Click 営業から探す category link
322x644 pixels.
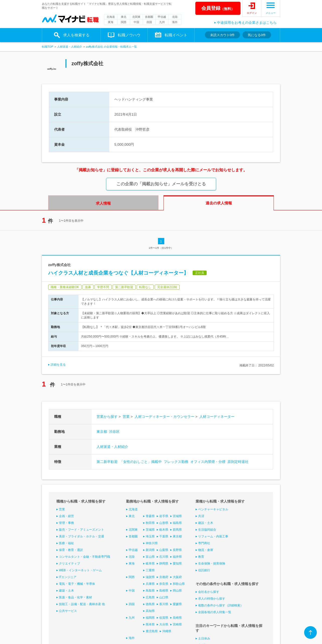(107, 417)
